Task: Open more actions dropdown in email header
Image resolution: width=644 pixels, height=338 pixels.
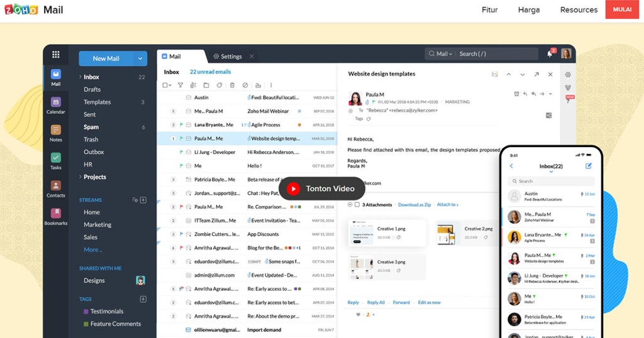Action: click(x=550, y=94)
